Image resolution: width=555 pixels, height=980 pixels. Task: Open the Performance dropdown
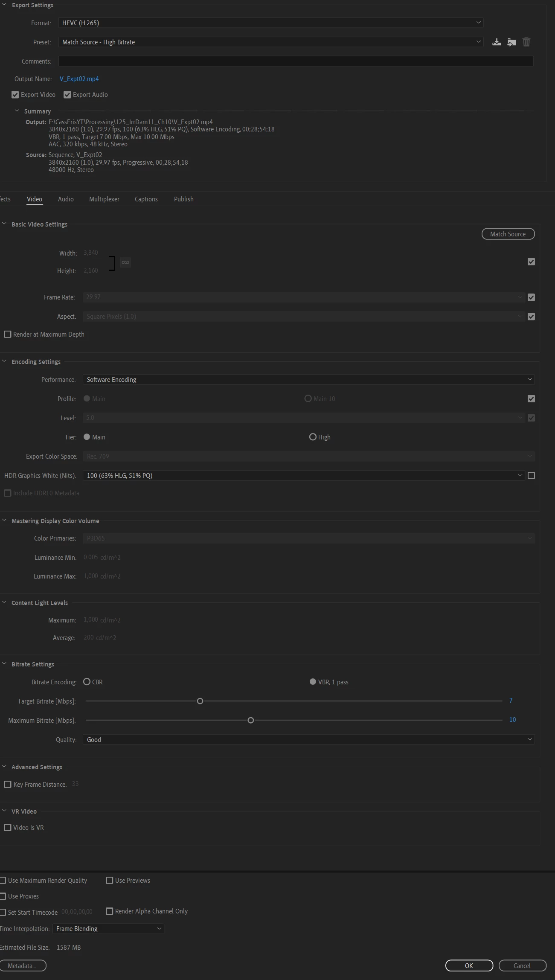pos(308,379)
